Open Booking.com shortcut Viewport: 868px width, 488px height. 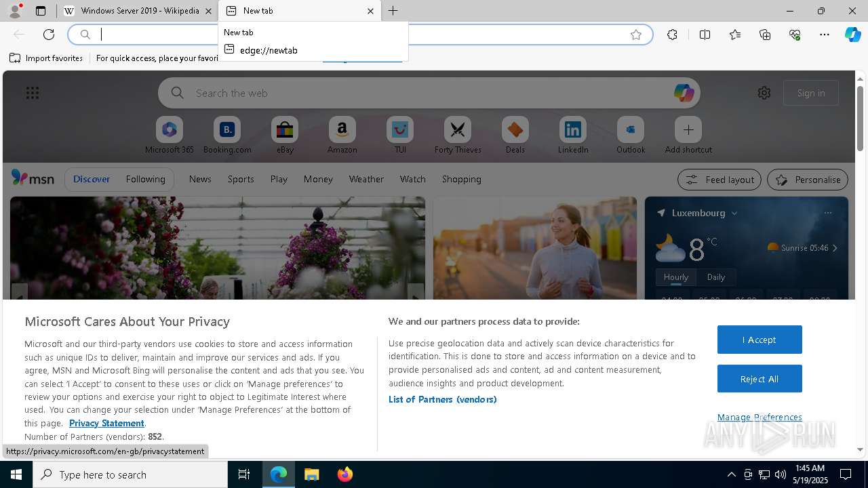coord(227,136)
